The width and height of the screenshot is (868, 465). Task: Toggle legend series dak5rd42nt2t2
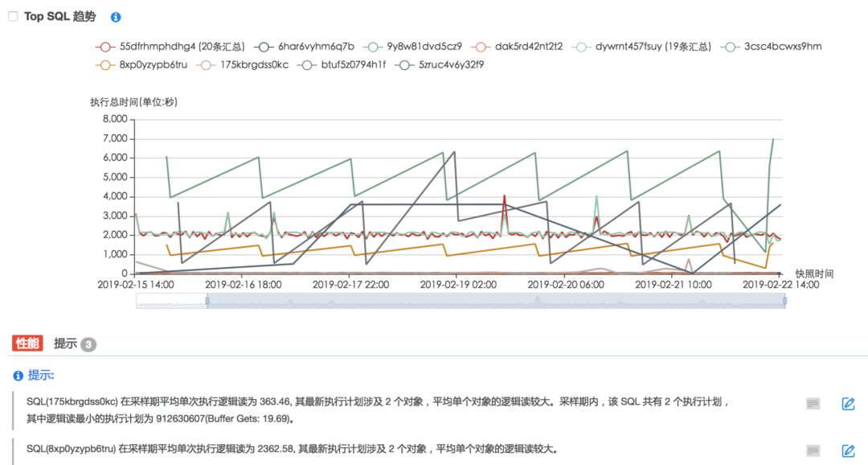point(517,47)
